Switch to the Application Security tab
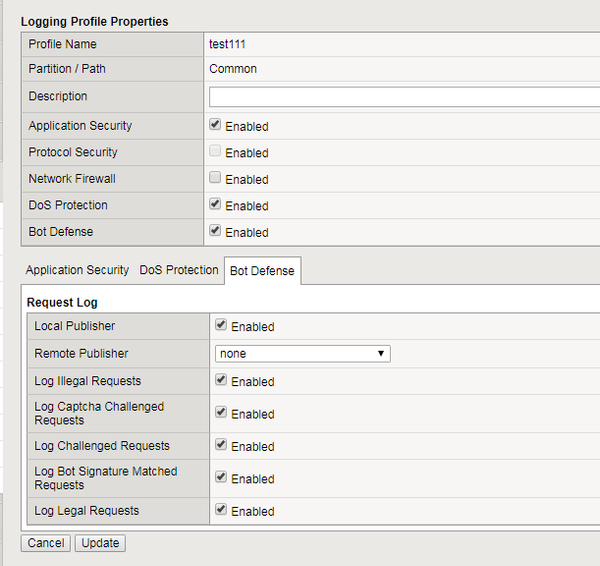 coord(77,270)
